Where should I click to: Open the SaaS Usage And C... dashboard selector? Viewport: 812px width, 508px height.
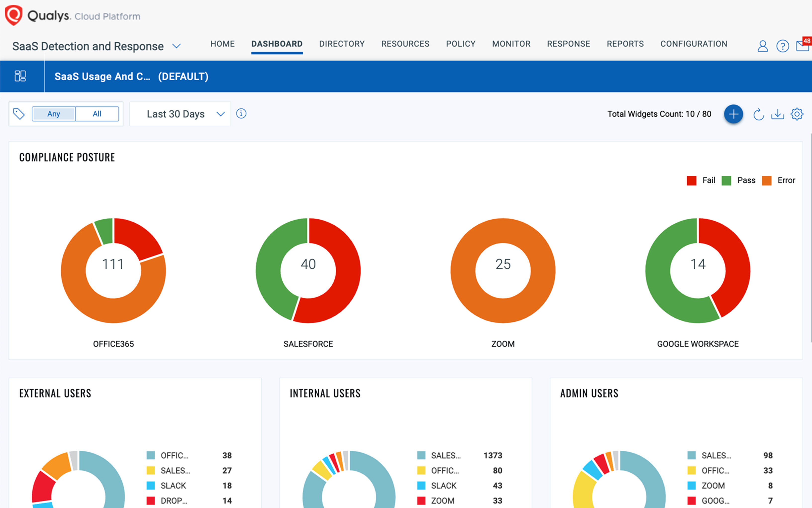(131, 77)
